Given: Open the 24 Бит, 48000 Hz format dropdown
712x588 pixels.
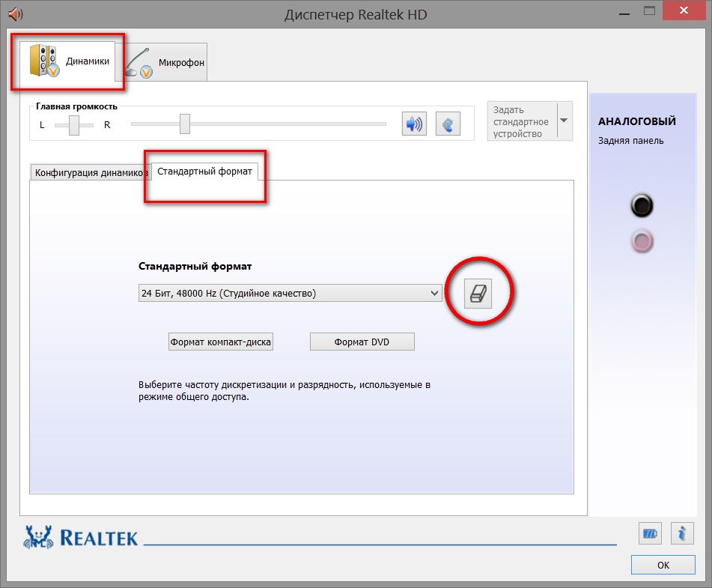Looking at the screenshot, I should tap(290, 293).
